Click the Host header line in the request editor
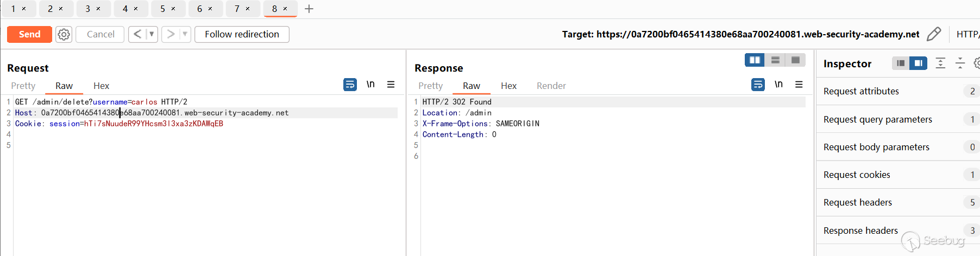The image size is (980, 256). click(x=163, y=113)
